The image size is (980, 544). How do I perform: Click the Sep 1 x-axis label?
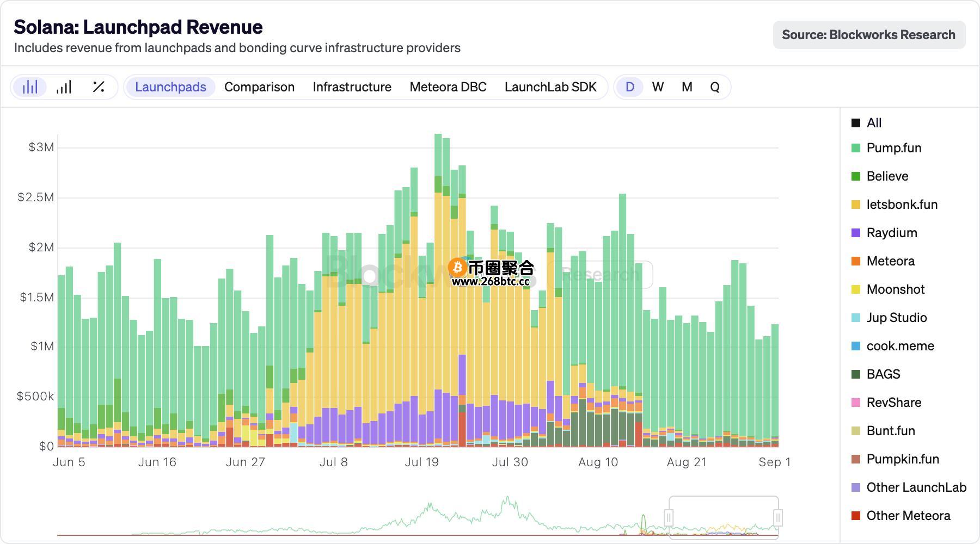[774, 462]
